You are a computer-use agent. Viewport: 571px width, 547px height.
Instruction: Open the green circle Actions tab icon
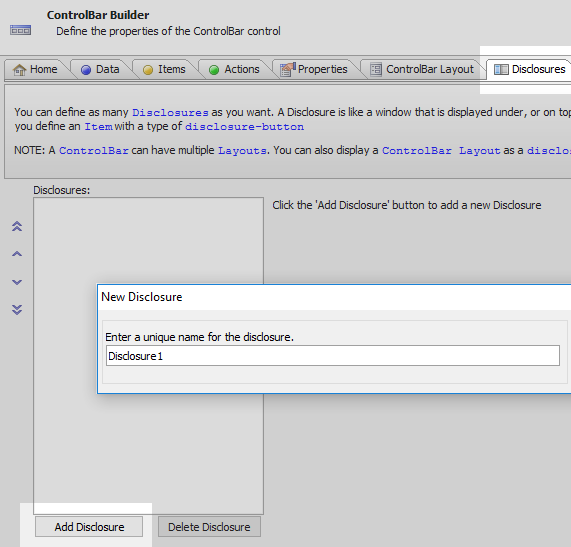[x=214, y=70]
